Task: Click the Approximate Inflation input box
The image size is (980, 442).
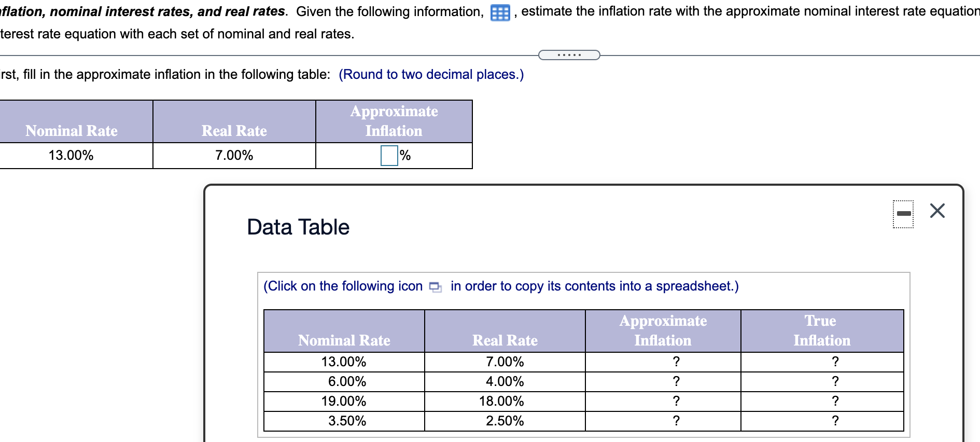Action: point(388,155)
